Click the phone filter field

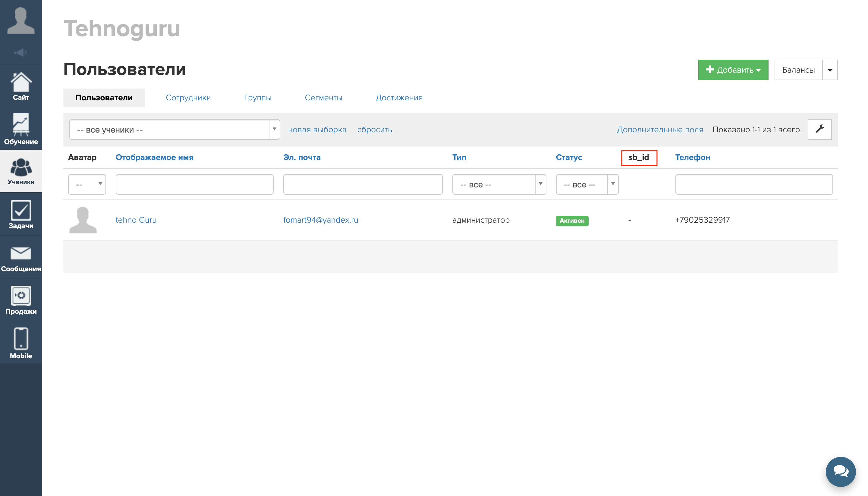click(x=754, y=184)
